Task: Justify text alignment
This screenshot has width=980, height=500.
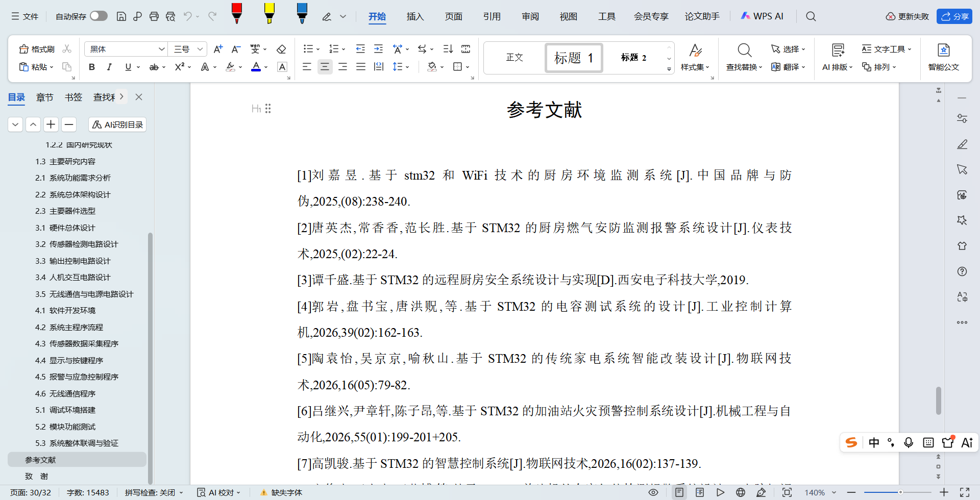Action: click(360, 67)
